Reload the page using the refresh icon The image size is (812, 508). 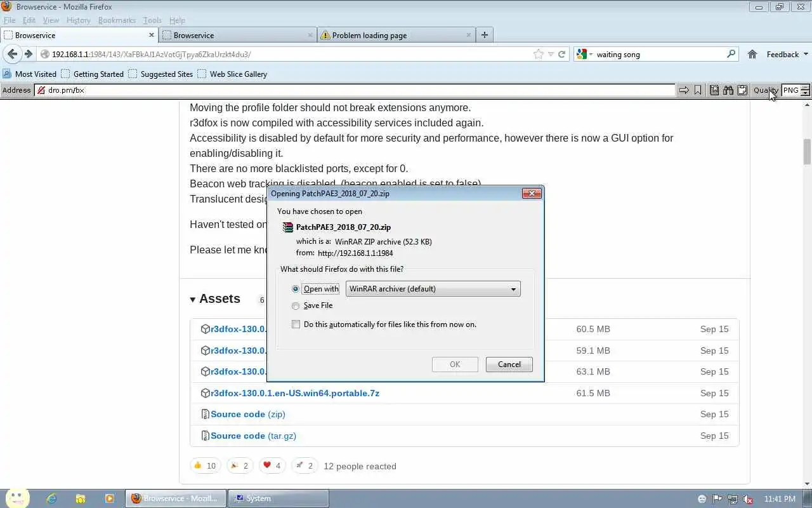pos(561,55)
